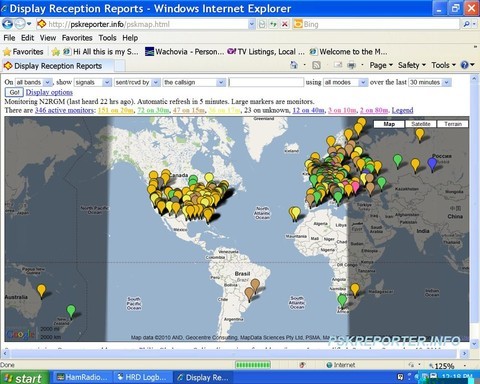Click the horizontal scrollbar right arrow
480x384 pixels.
coord(464,353)
